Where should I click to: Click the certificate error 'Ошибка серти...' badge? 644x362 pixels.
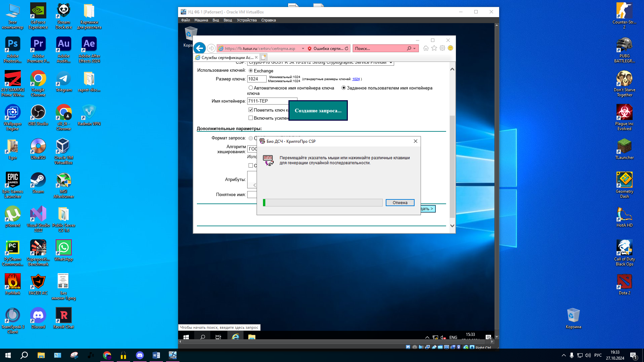click(325, 48)
